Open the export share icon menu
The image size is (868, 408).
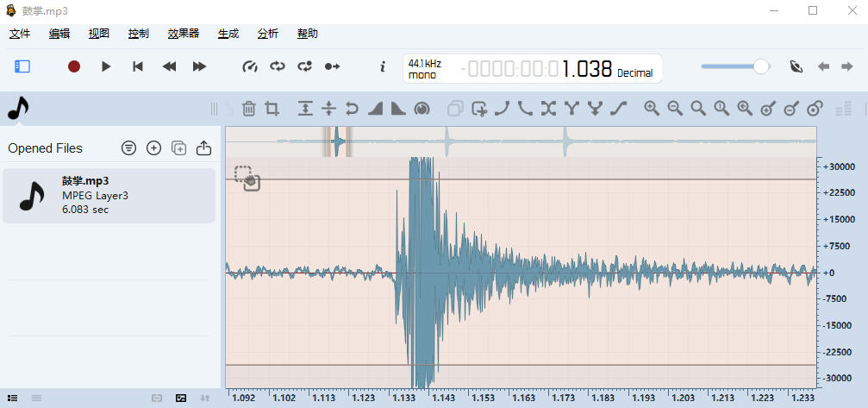tap(204, 148)
